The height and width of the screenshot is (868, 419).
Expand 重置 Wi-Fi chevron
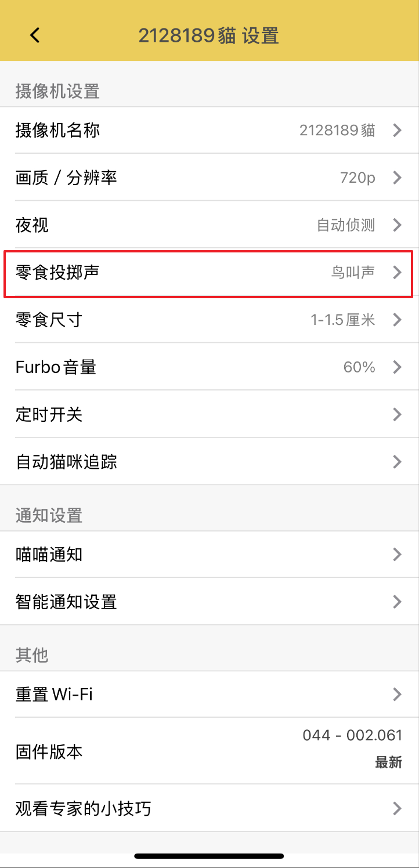pyautogui.click(x=397, y=694)
